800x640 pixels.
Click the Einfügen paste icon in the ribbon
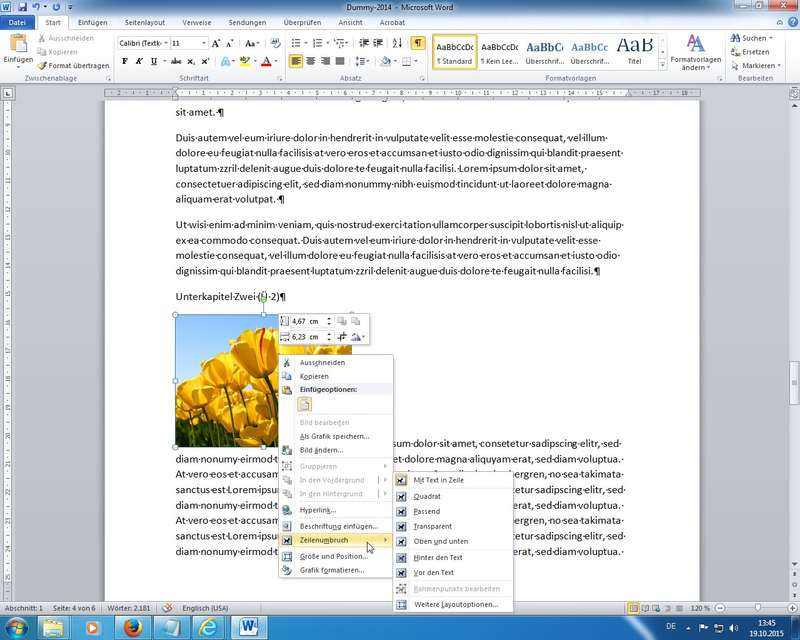[18, 47]
